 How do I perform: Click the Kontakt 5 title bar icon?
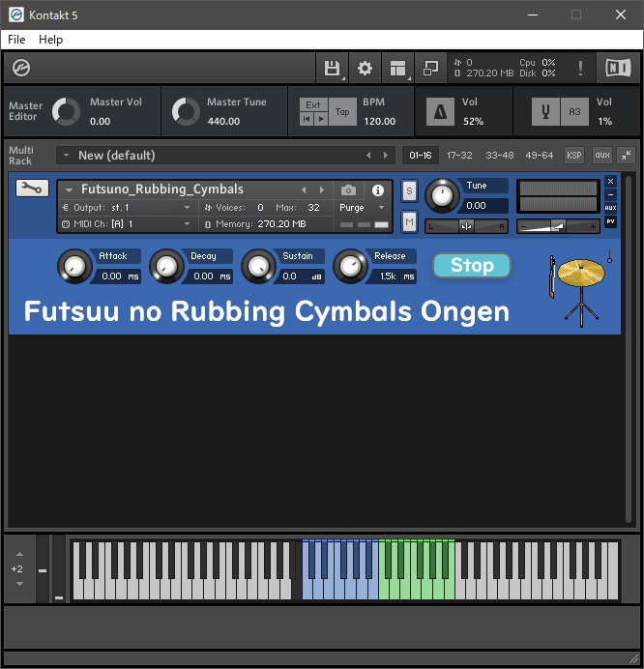tap(16, 15)
